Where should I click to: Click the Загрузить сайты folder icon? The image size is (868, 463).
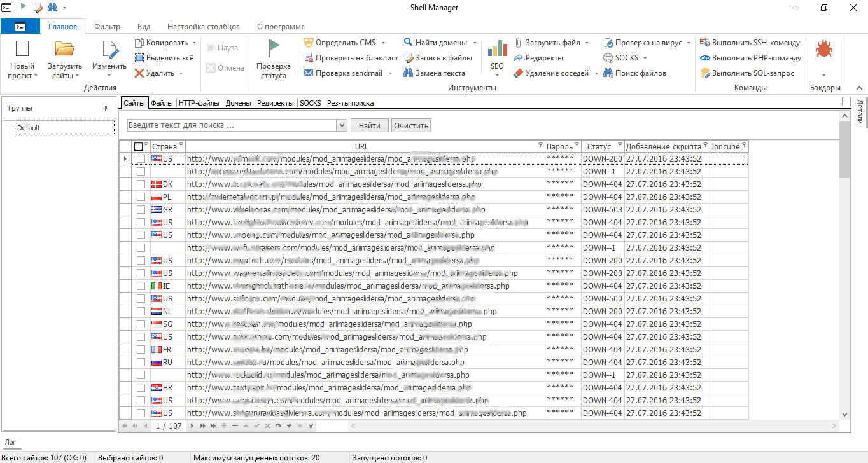64,50
